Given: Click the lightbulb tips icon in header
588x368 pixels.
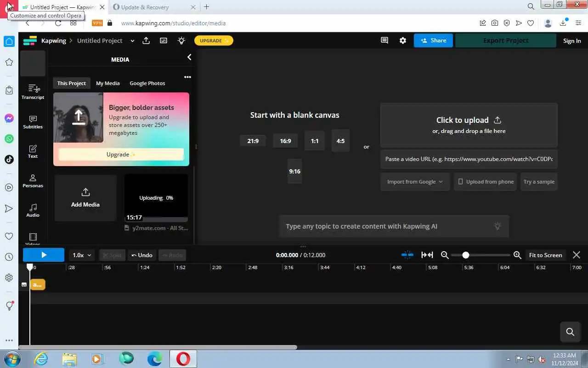Looking at the screenshot, I should (x=181, y=40).
